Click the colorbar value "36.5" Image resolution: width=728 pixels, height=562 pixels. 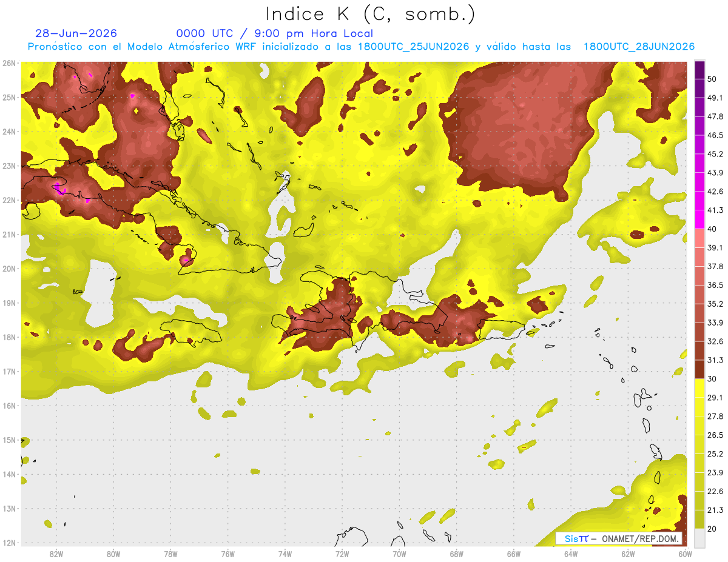pyautogui.click(x=715, y=286)
